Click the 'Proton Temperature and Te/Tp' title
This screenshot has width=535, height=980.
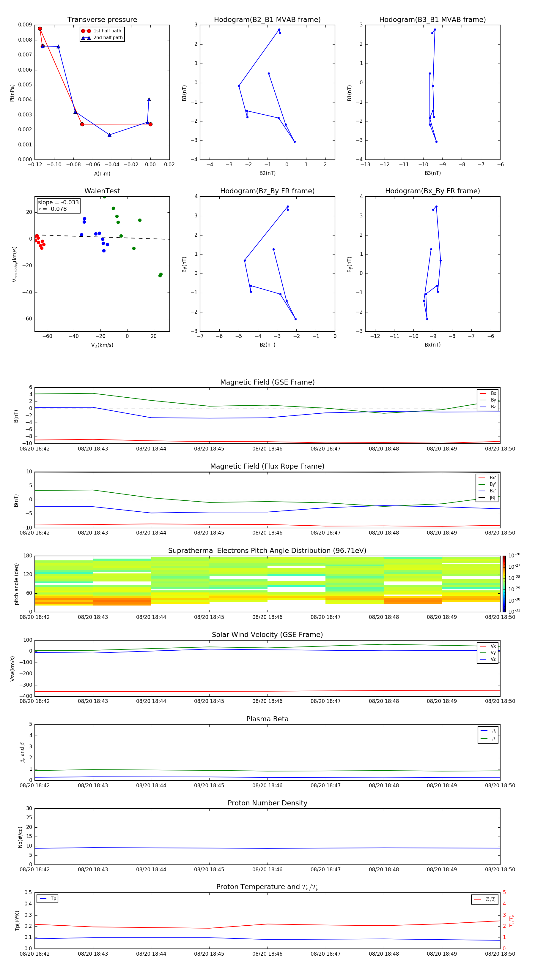point(267,887)
